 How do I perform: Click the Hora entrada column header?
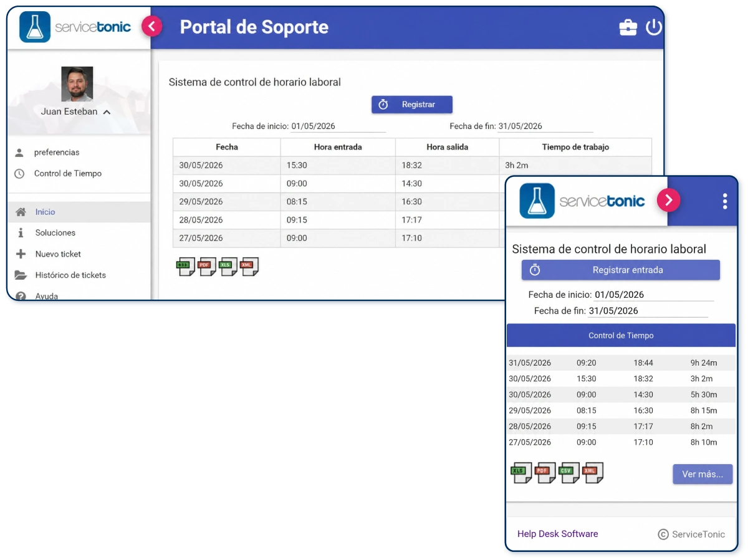[x=338, y=147]
